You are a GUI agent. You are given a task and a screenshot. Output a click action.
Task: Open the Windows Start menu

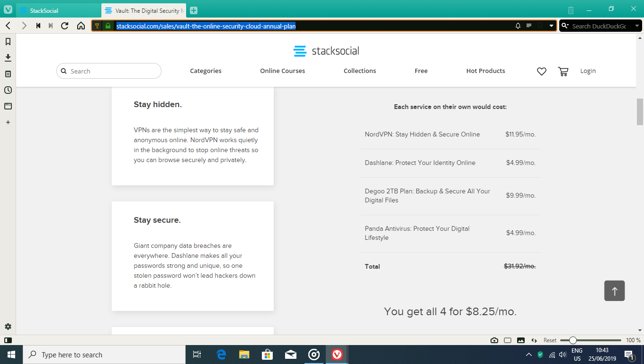coord(11,355)
